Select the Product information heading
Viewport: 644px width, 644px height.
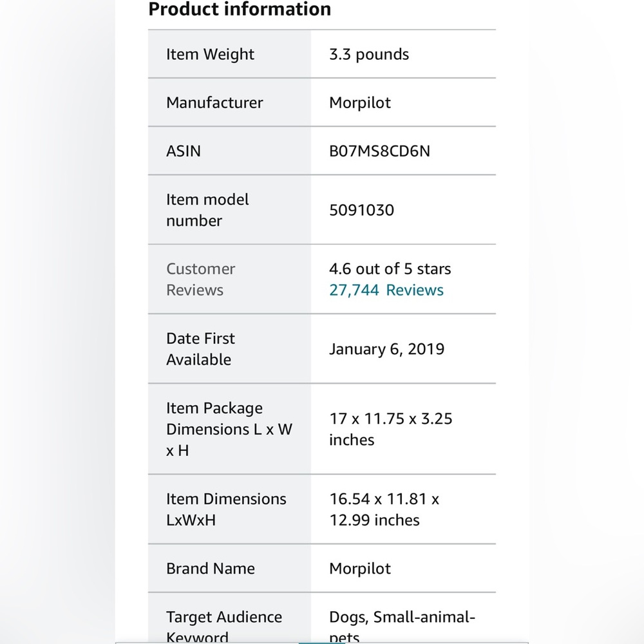coord(240,9)
